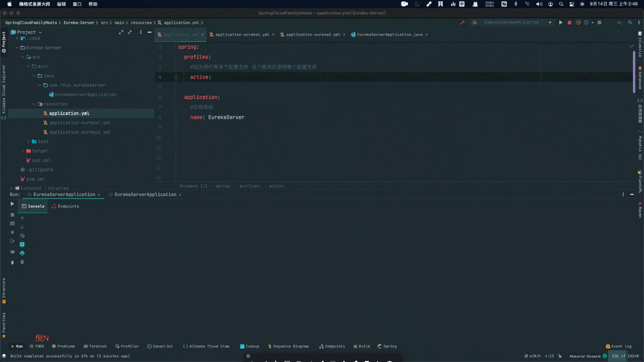Stop the application from top toolbar

(x=599, y=23)
